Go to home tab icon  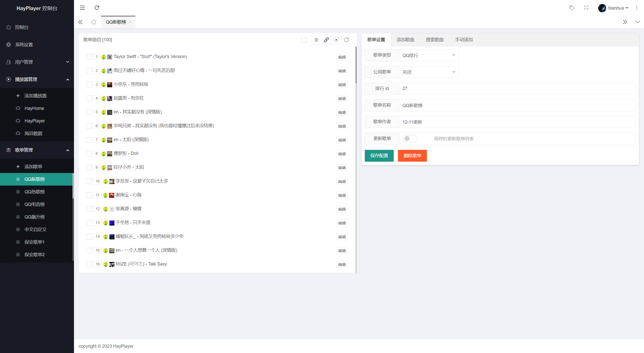(94, 22)
